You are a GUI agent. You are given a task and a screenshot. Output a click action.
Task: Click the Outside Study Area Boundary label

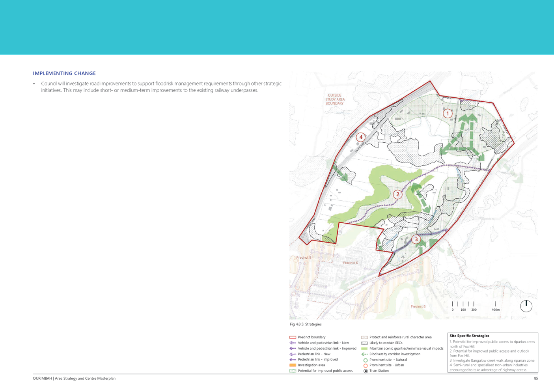click(335, 99)
